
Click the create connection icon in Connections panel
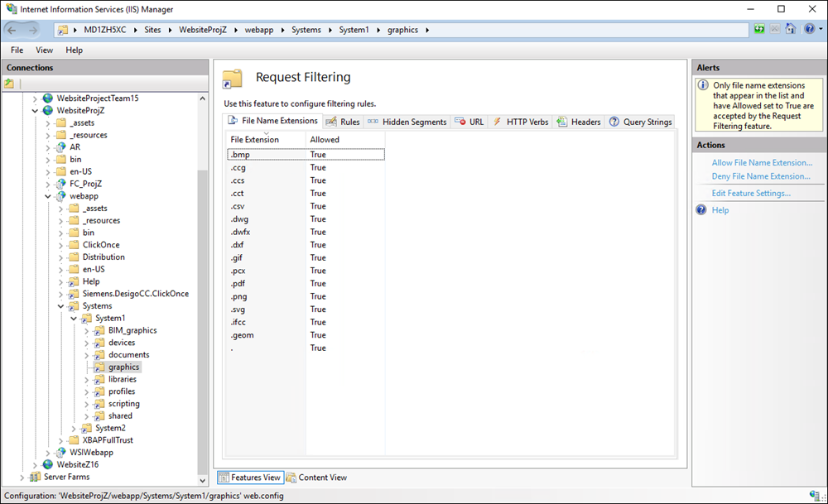[x=9, y=84]
